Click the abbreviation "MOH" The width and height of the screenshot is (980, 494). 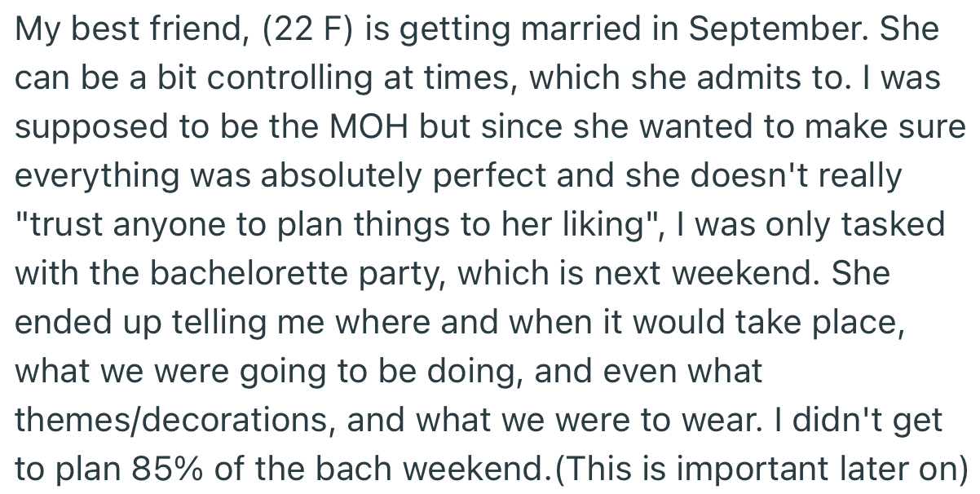[x=371, y=127]
